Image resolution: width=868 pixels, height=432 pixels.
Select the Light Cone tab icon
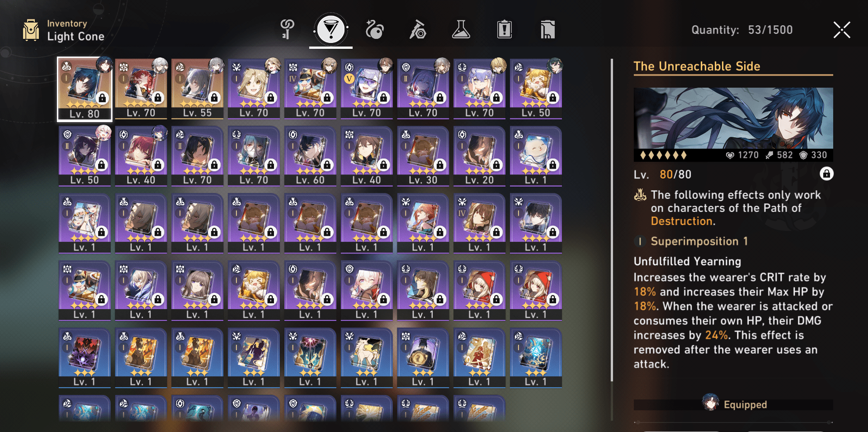pyautogui.click(x=331, y=30)
